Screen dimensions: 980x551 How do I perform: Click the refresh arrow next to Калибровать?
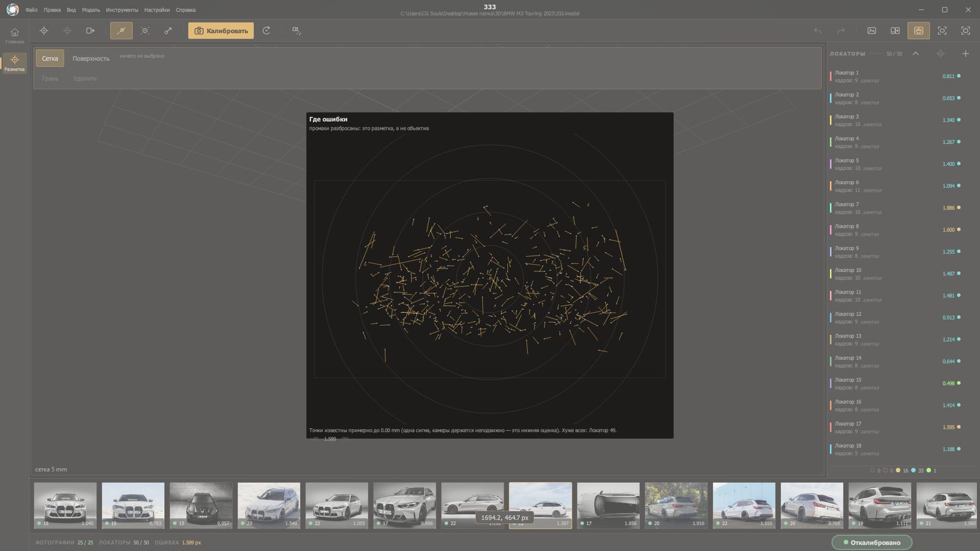(x=266, y=31)
